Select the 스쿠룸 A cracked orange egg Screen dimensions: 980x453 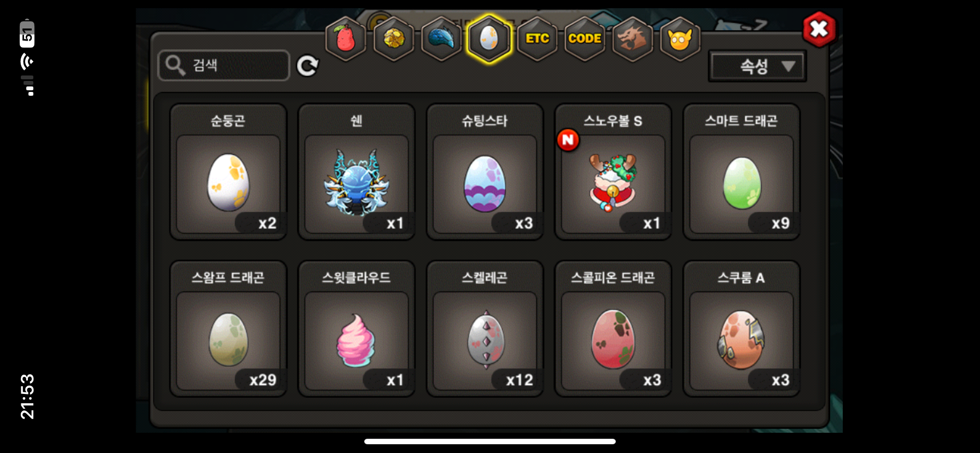[x=742, y=329]
